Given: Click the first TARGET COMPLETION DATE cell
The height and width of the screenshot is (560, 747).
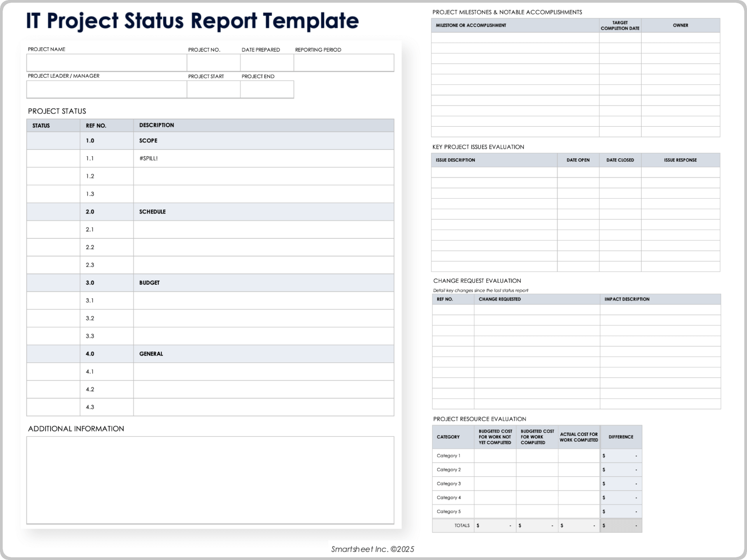Looking at the screenshot, I should [x=619, y=38].
